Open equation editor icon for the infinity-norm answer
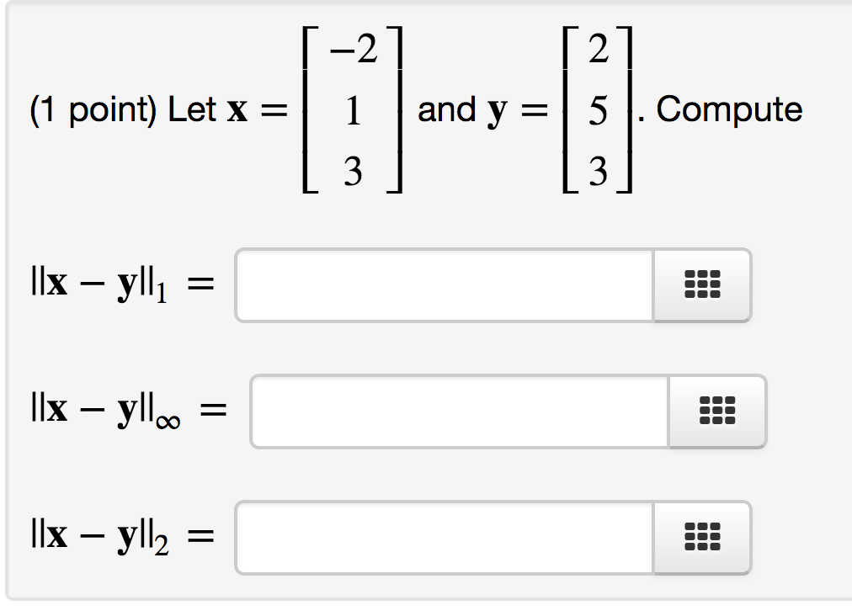The width and height of the screenshot is (852, 616). [717, 412]
